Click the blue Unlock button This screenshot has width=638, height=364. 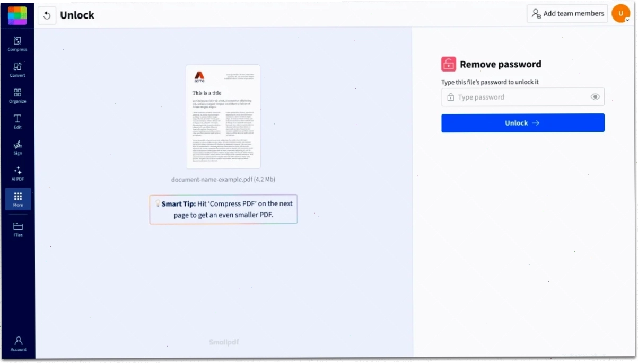pos(523,123)
